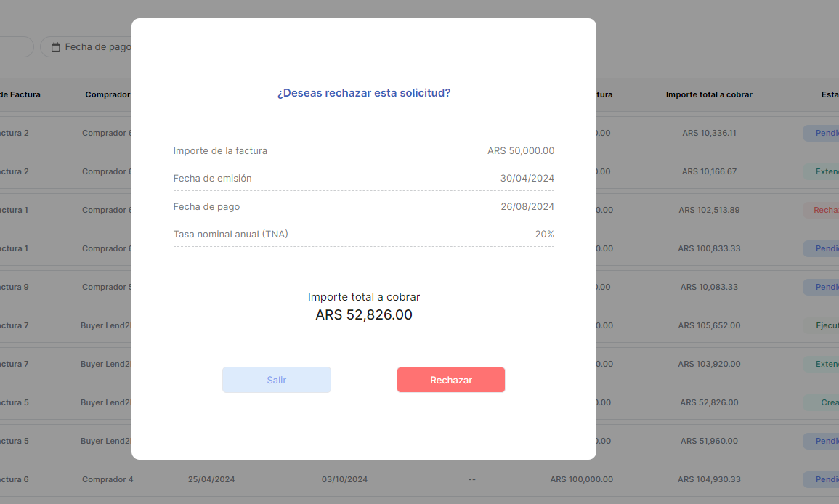Click the ARS 50,000.00 invoice amount value
This screenshot has height=504, width=839.
520,151
